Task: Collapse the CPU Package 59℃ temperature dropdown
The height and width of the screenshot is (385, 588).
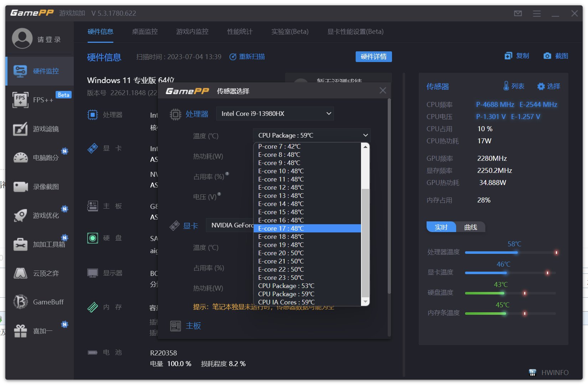Action: [x=312, y=135]
